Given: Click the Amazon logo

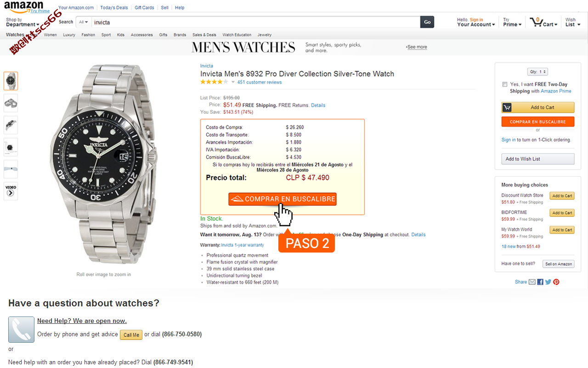Looking at the screenshot, I should click(x=23, y=7).
